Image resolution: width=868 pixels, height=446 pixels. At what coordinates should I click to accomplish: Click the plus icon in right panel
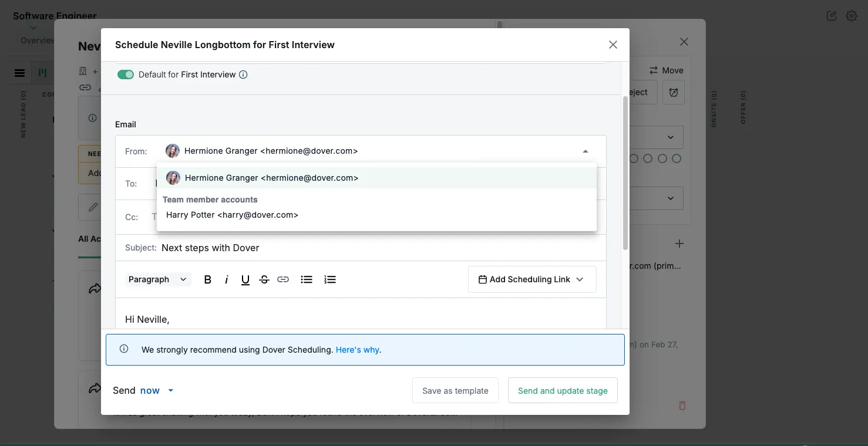pos(679,244)
